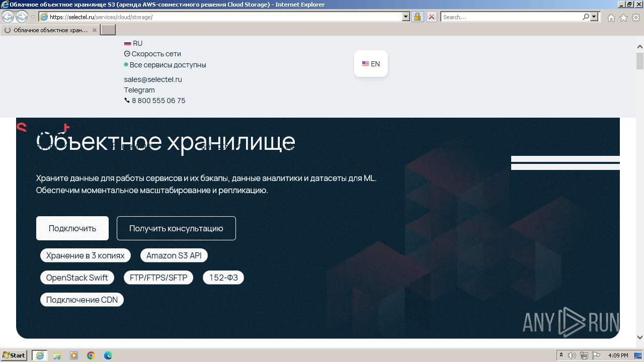Click the RU language flag link
This screenshot has height=362, width=644.
[x=133, y=43]
